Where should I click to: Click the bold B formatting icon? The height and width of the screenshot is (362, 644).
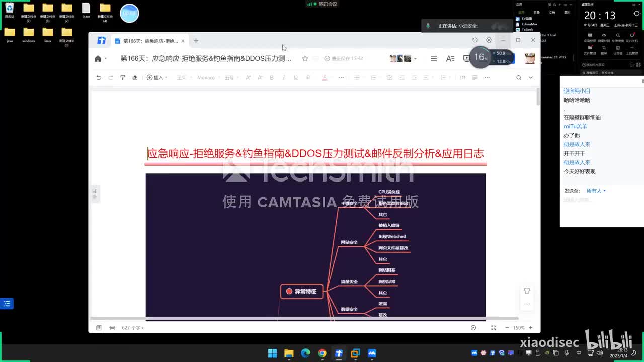272,78
